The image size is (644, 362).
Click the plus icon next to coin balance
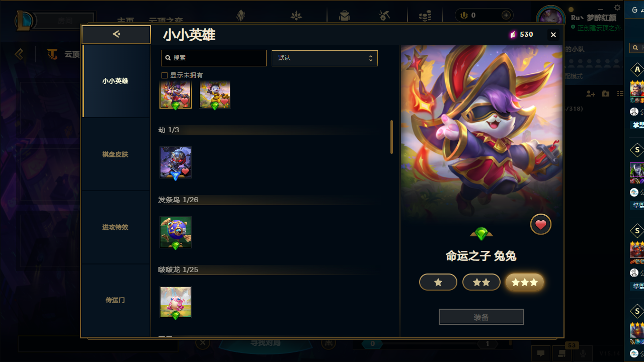click(506, 16)
